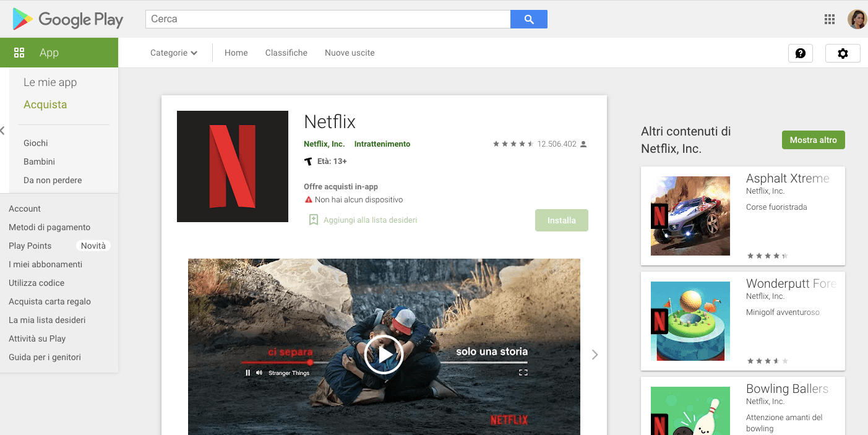Click the Wonderputt star rating
The height and width of the screenshot is (435, 868).
pos(767,361)
